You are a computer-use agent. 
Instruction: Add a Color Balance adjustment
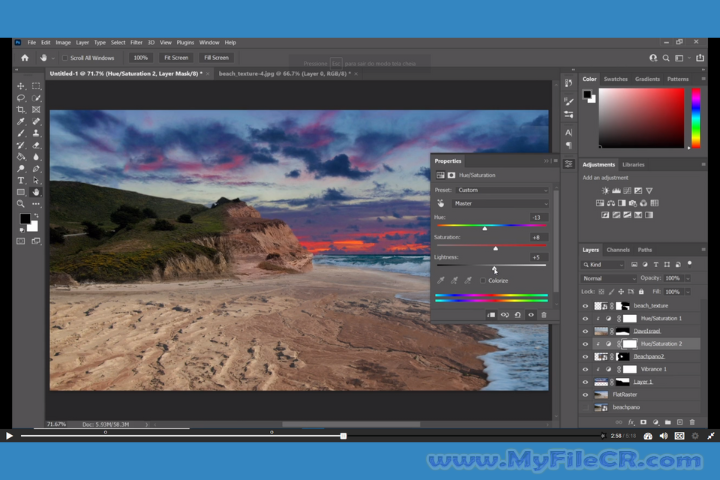pyautogui.click(x=611, y=203)
